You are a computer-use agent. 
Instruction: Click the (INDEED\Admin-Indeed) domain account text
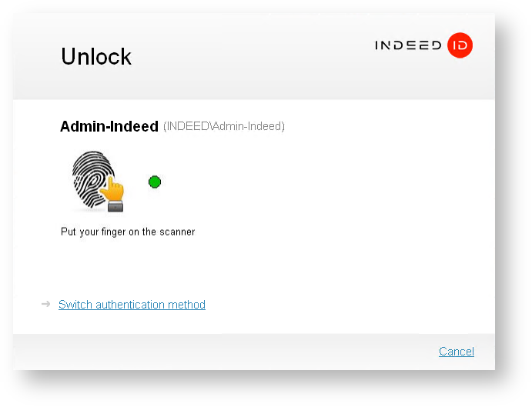click(224, 126)
